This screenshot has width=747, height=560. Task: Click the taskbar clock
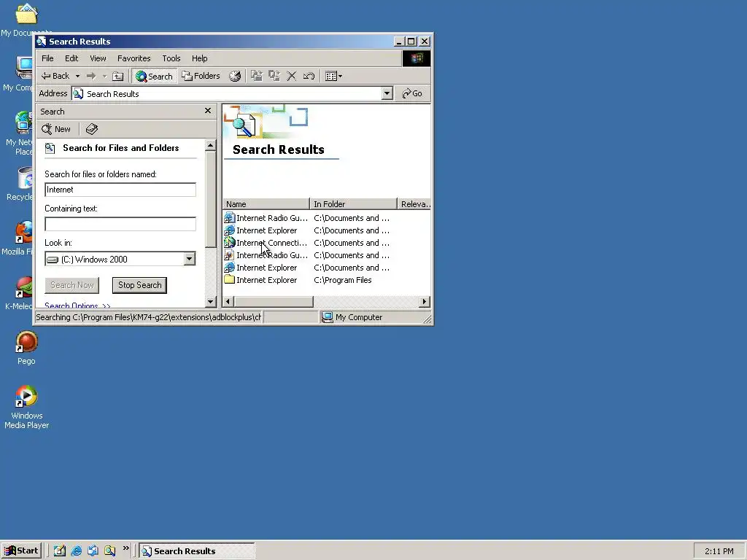point(719,551)
